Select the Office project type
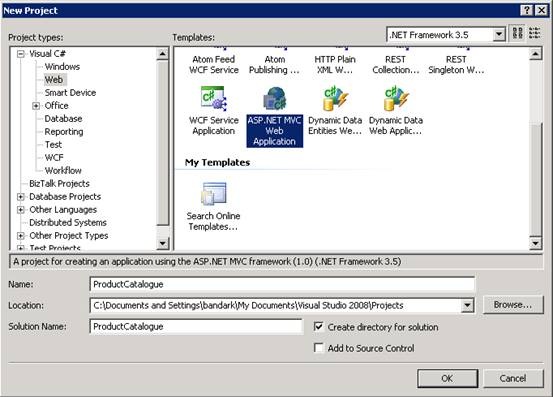The height and width of the screenshot is (397, 553). (56, 105)
